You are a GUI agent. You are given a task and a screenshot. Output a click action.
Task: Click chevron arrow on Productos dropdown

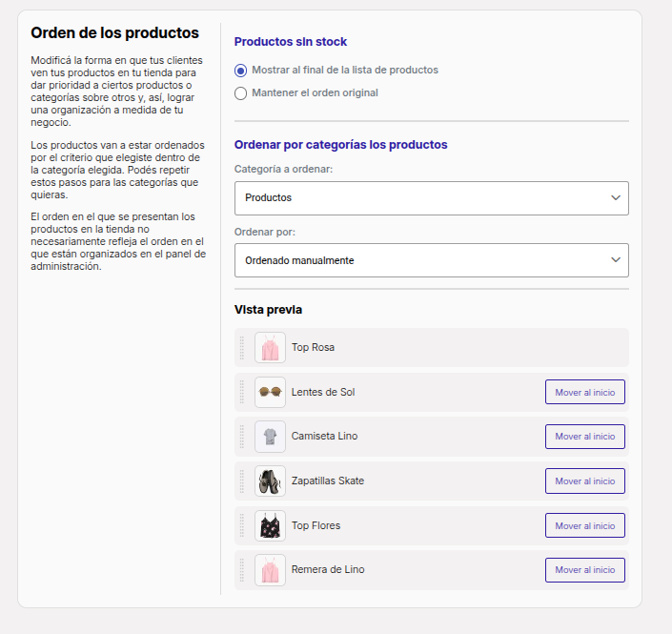coord(616,197)
